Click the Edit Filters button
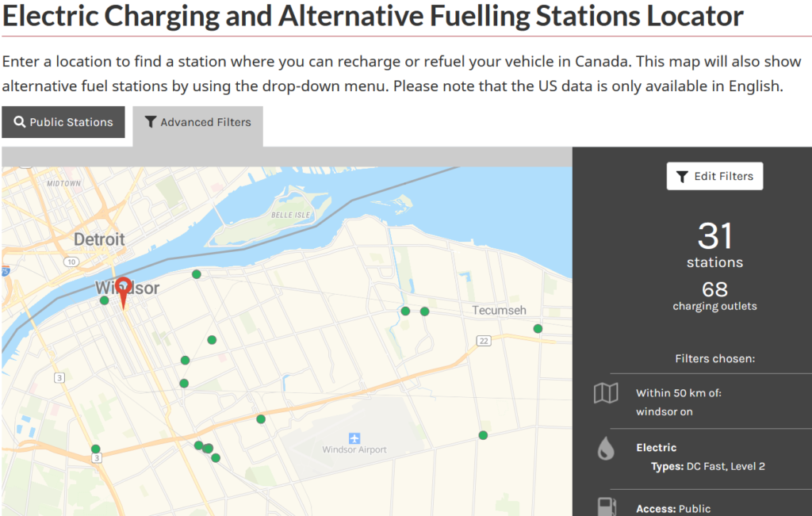 click(x=714, y=176)
